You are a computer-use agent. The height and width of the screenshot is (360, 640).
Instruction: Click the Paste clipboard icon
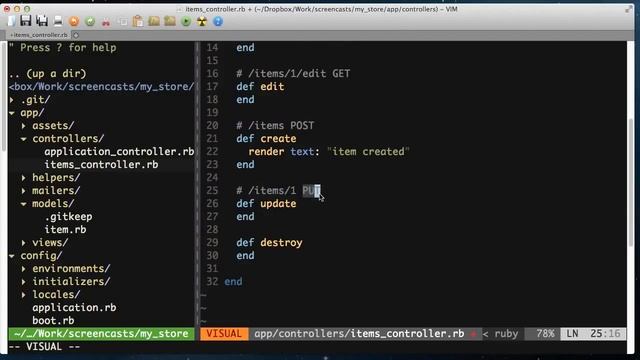coord(138,21)
